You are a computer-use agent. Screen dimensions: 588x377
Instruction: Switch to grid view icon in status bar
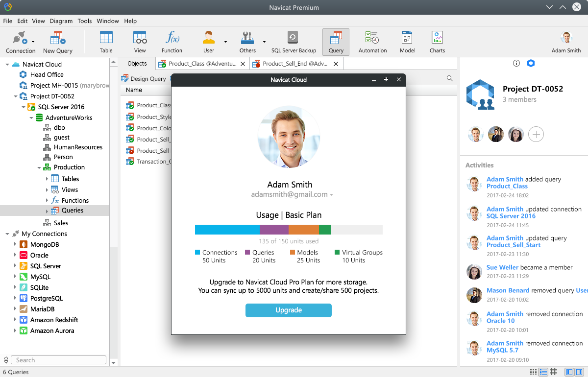554,372
